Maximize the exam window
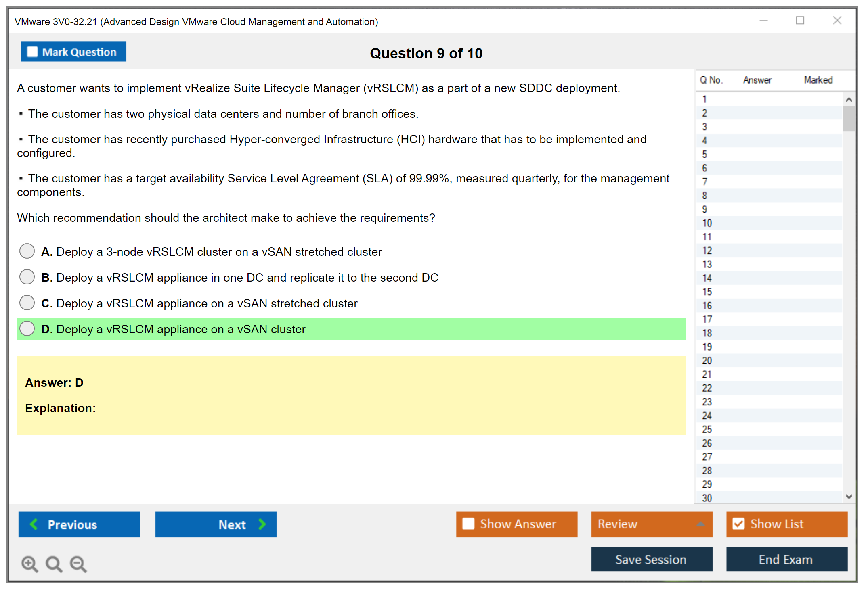Image resolution: width=868 pixels, height=593 pixels. pos(800,21)
